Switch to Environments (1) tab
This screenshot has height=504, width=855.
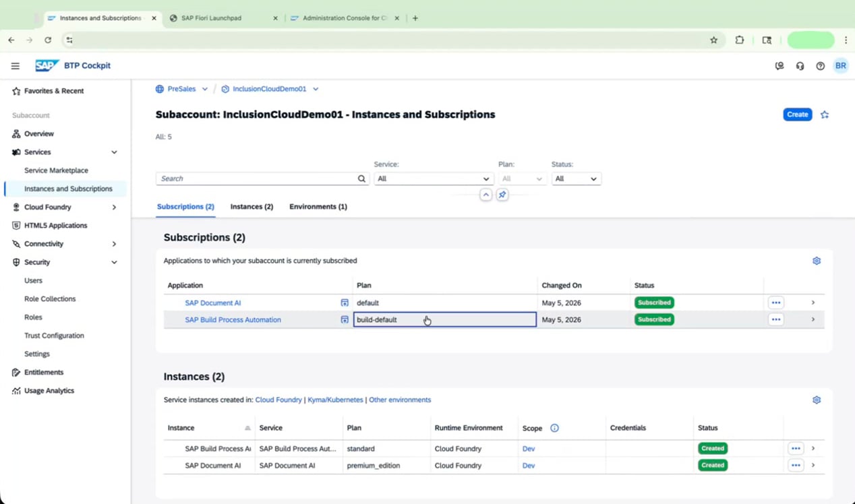318,207
